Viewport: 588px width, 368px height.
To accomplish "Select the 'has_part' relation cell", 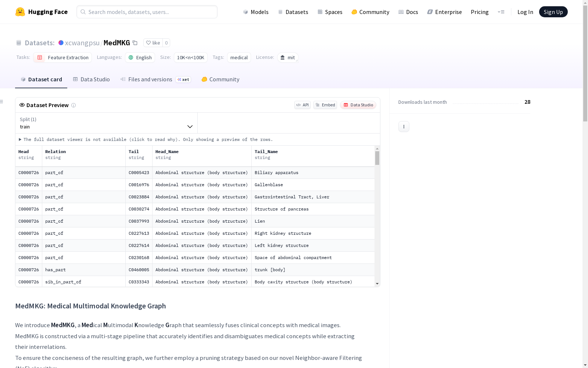I will (84, 270).
